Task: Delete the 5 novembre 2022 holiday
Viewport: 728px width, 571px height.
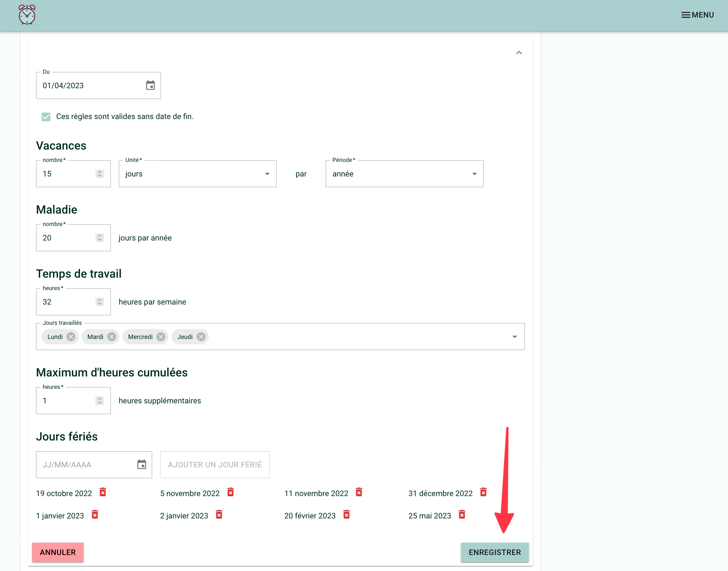Action: pyautogui.click(x=230, y=492)
